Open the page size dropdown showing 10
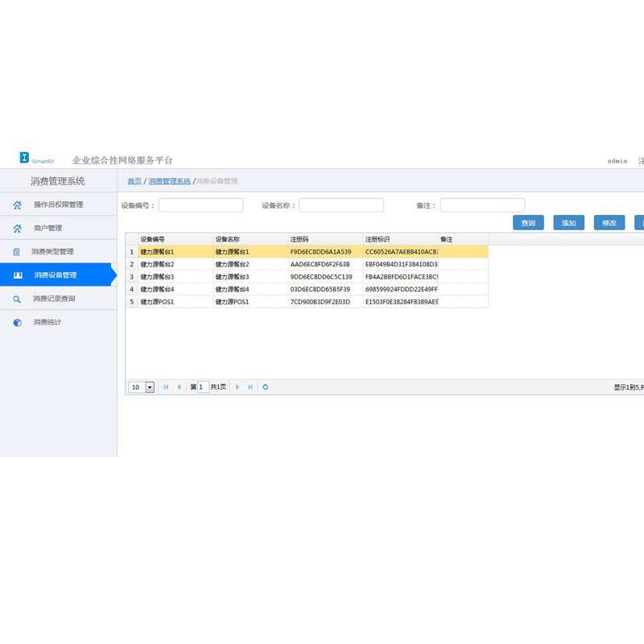This screenshot has height=644, width=644. (150, 387)
